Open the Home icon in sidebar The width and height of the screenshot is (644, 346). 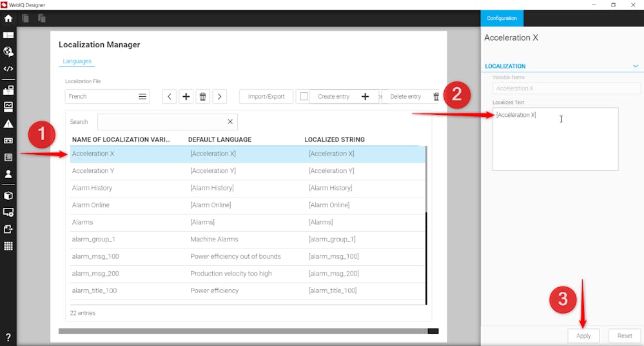8,18
